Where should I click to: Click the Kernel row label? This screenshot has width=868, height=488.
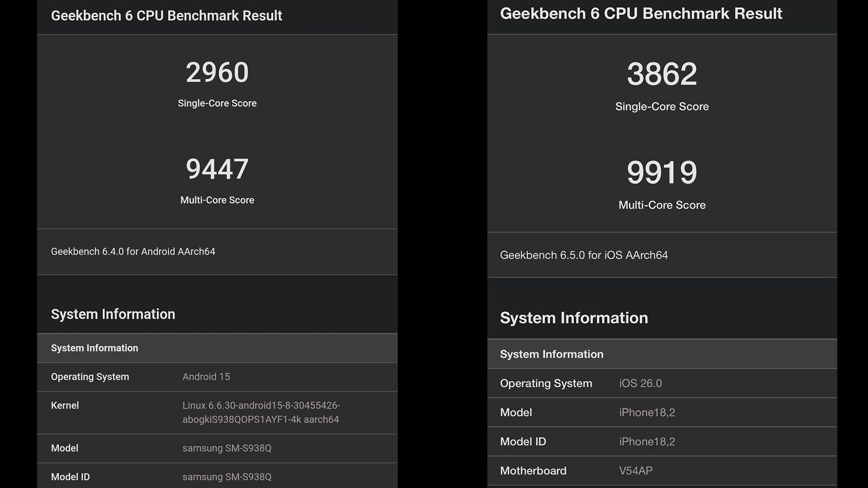65,405
